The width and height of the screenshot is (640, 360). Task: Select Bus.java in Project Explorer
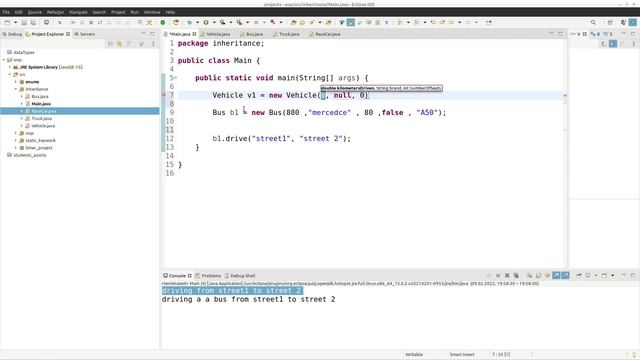point(40,96)
